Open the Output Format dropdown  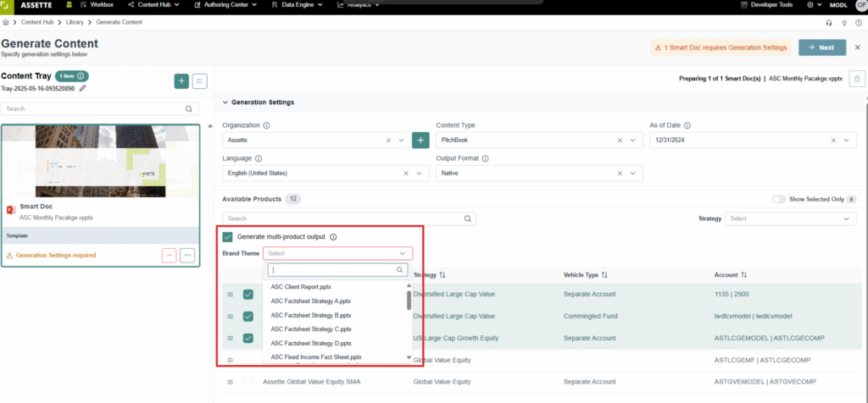632,173
